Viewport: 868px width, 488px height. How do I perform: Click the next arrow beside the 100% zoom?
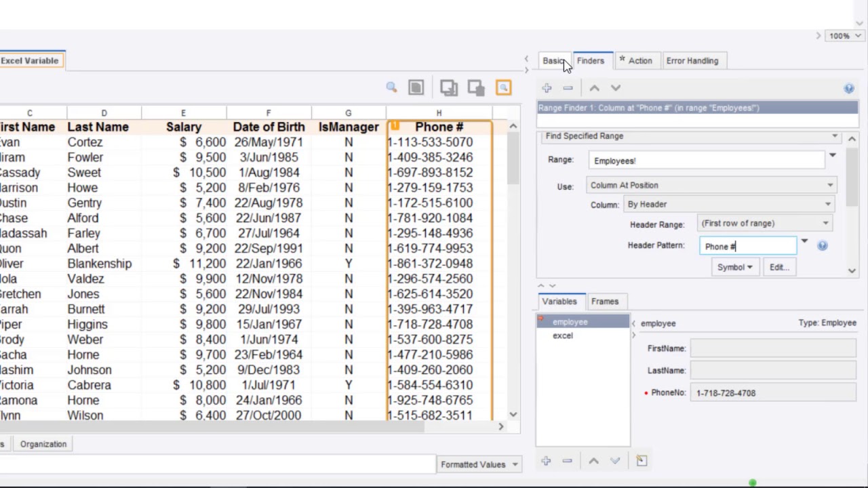click(x=818, y=36)
